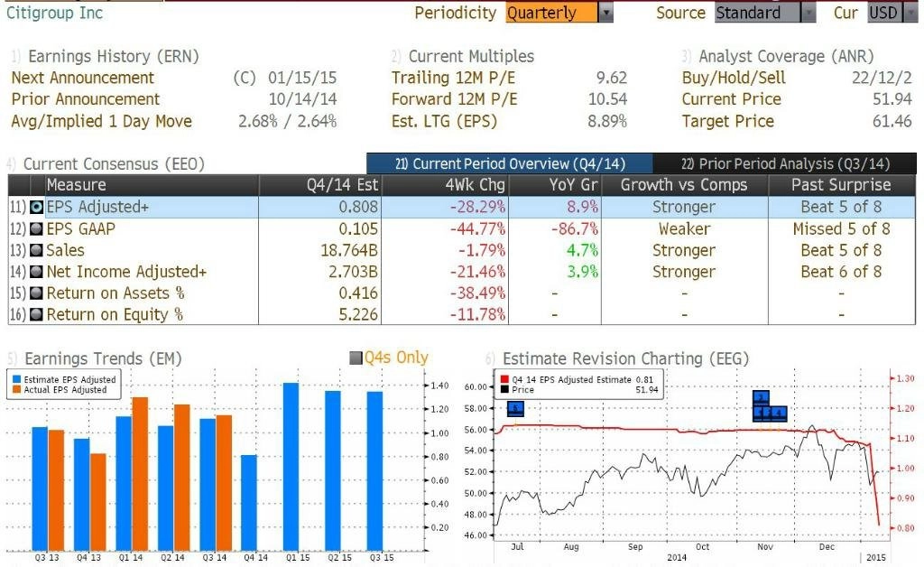Open Current Multiples section link
The image size is (924, 567).
471,56
